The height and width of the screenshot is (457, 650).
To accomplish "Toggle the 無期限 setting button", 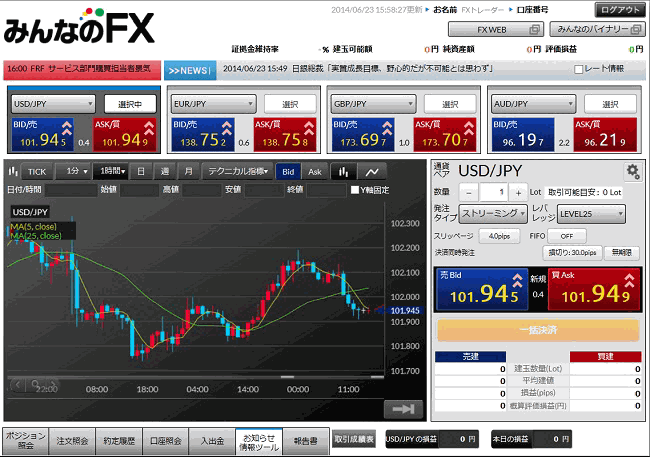I will click(621, 253).
